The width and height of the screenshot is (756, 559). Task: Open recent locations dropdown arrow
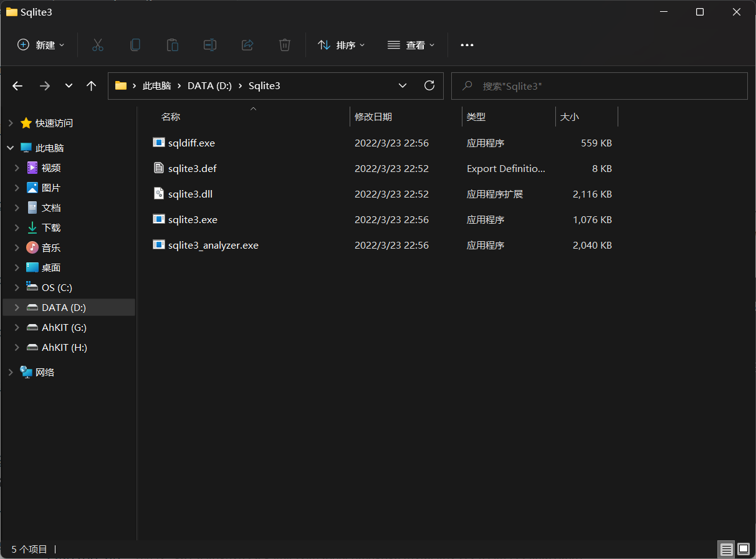coord(69,86)
